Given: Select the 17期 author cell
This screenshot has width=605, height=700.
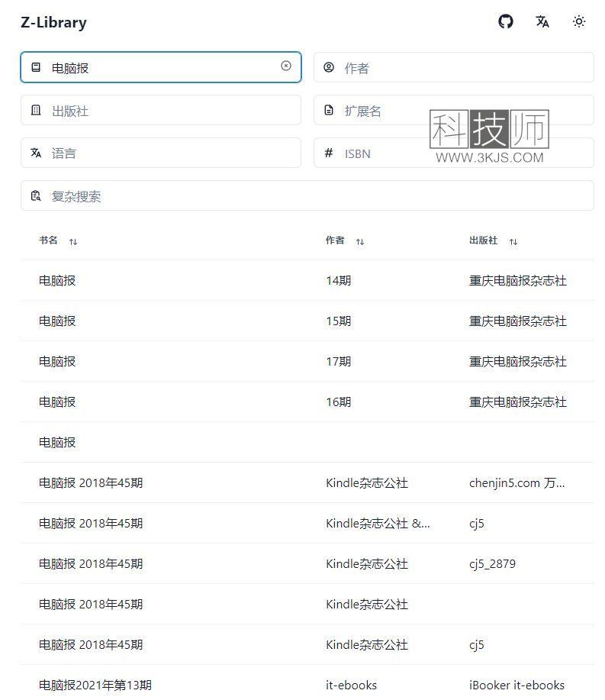Looking at the screenshot, I should click(339, 362).
